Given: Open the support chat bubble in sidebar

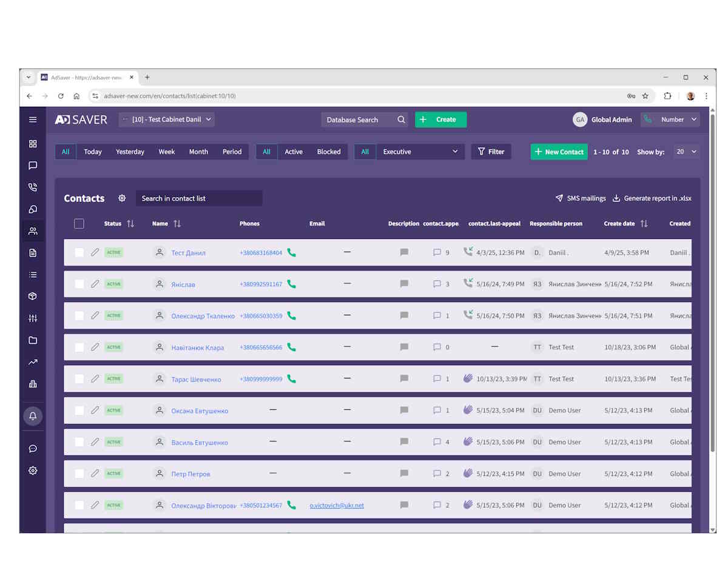Looking at the screenshot, I should (33, 449).
